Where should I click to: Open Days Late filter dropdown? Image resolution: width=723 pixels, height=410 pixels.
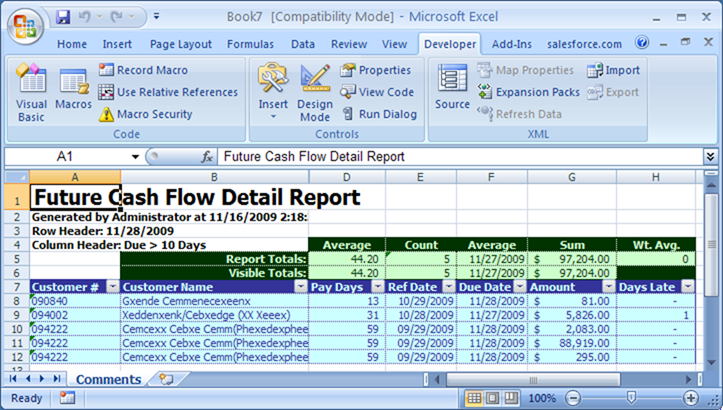tap(688, 287)
